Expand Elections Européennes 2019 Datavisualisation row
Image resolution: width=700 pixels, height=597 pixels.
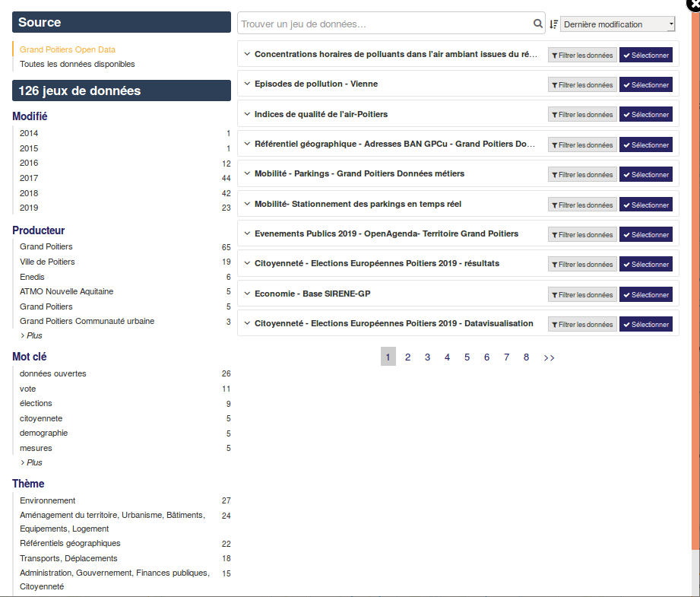247,323
